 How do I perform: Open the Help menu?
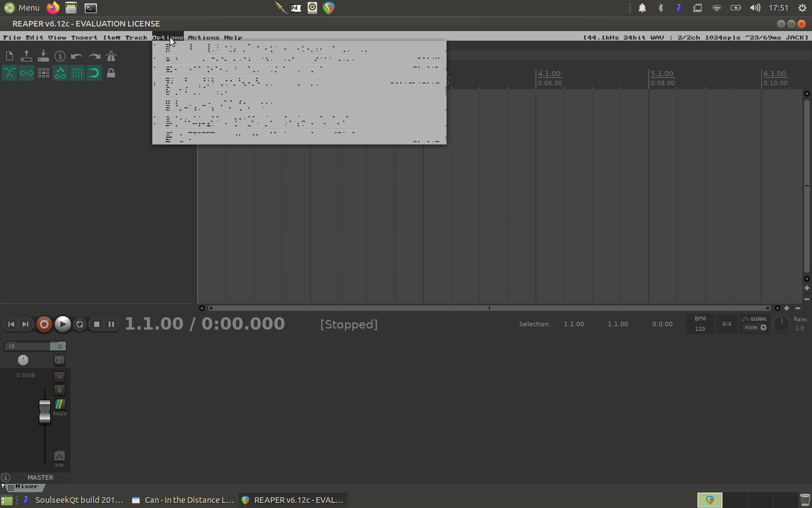[x=233, y=37]
